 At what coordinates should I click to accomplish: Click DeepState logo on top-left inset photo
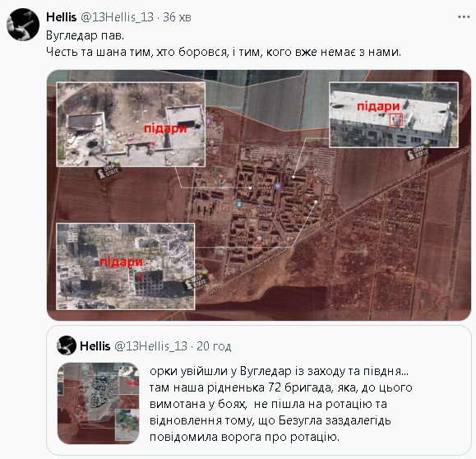click(x=109, y=171)
